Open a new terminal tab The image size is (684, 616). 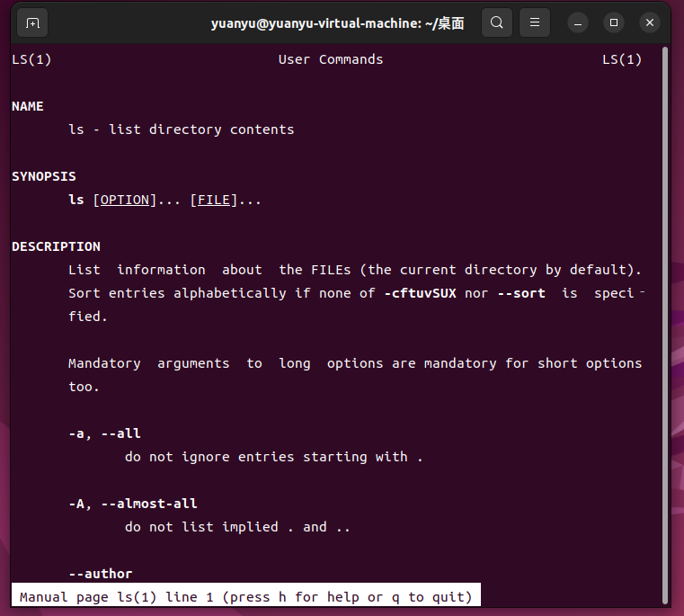[x=32, y=22]
